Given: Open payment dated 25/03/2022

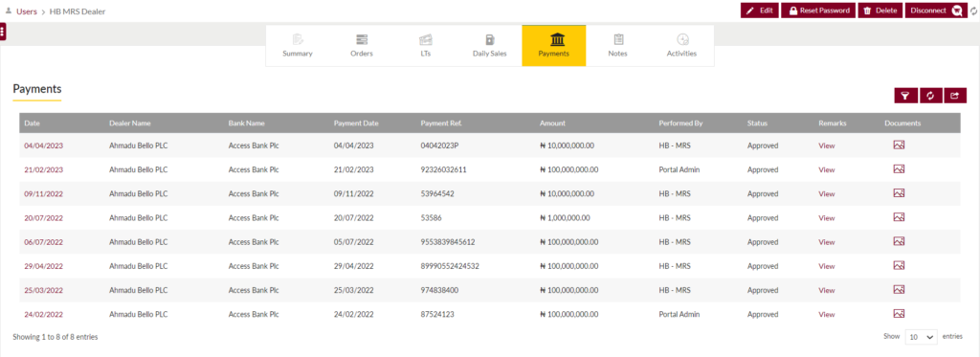Looking at the screenshot, I should point(44,290).
